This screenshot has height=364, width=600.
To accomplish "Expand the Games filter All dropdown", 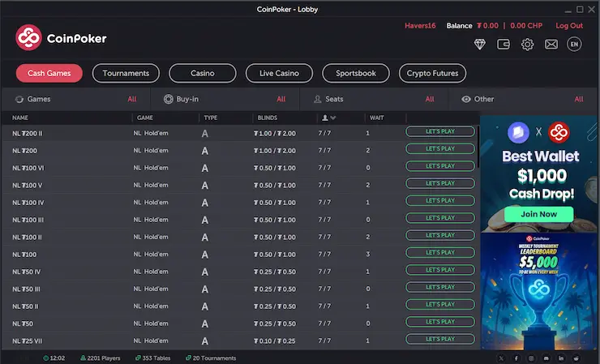I will [x=132, y=99].
